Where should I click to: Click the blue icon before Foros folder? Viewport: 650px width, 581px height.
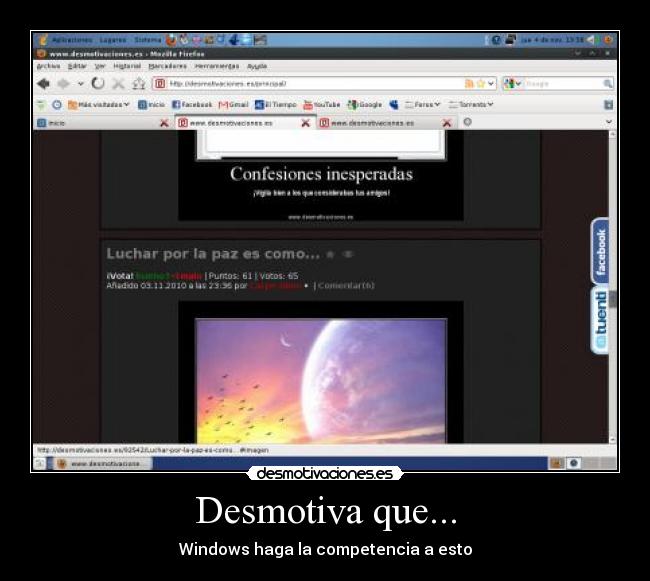(x=394, y=105)
